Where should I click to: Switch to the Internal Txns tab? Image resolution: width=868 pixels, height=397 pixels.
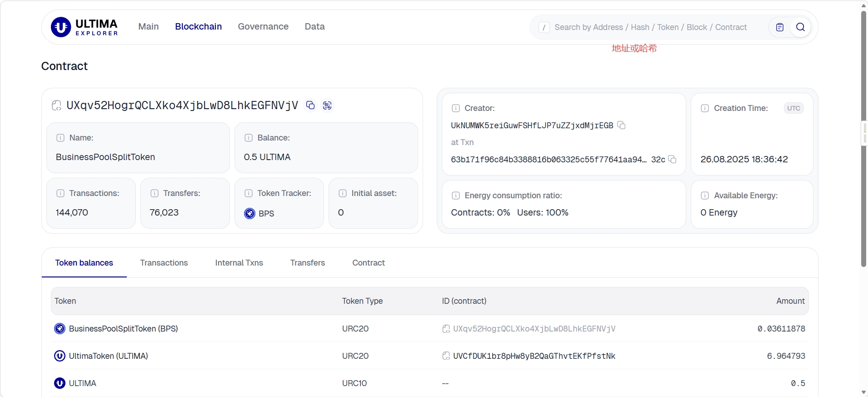pos(239,263)
